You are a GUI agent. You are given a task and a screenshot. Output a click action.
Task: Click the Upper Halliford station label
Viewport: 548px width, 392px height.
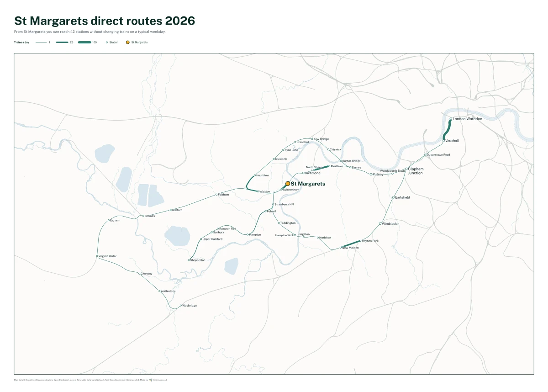(x=212, y=239)
